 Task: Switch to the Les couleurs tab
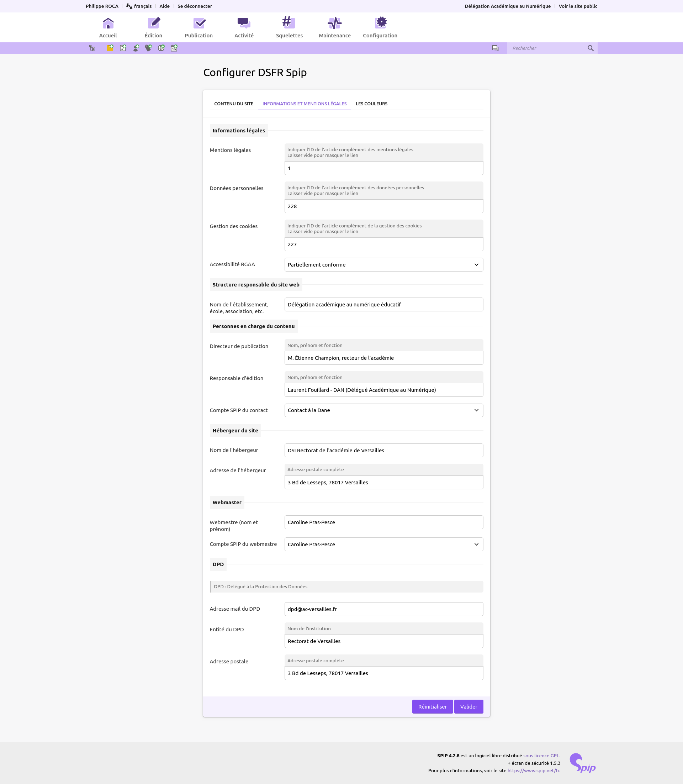[371, 104]
